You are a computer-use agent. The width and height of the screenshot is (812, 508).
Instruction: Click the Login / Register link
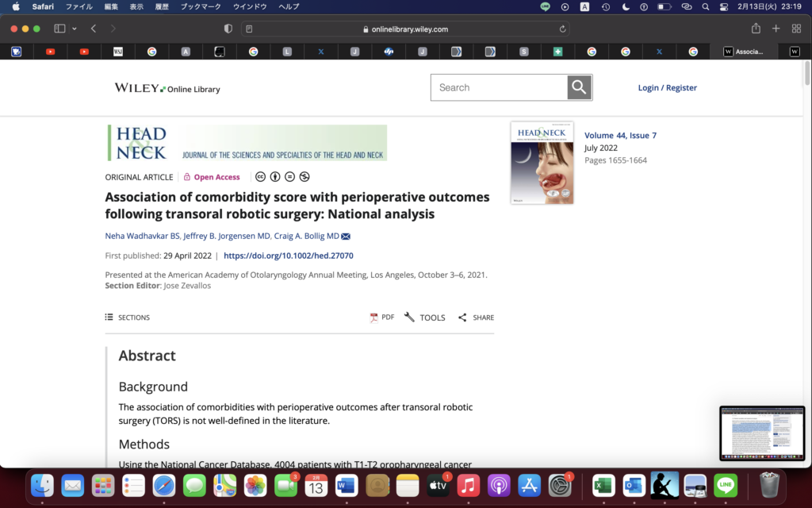(x=667, y=87)
